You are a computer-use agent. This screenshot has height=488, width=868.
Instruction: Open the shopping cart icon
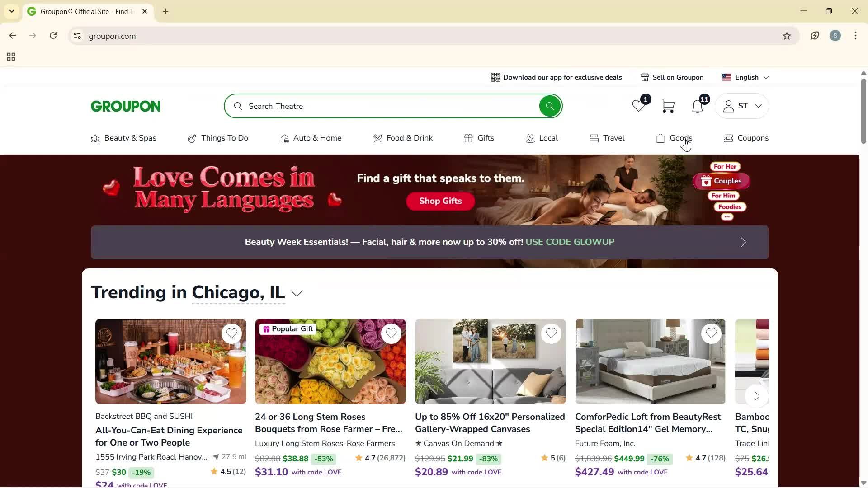point(668,106)
